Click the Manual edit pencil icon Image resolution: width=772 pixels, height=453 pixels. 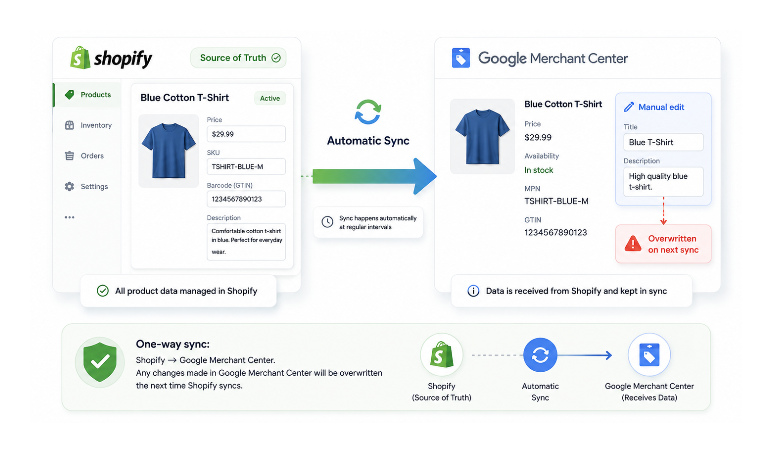coord(629,107)
